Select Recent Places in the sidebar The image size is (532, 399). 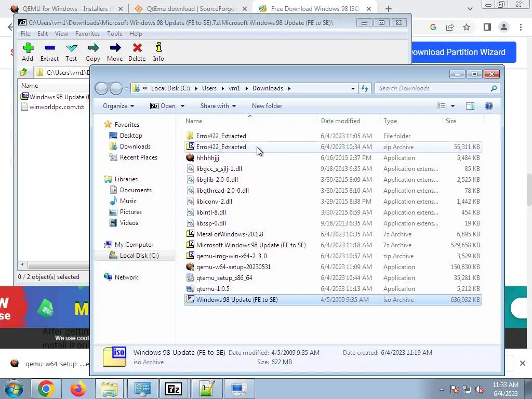tap(133, 157)
